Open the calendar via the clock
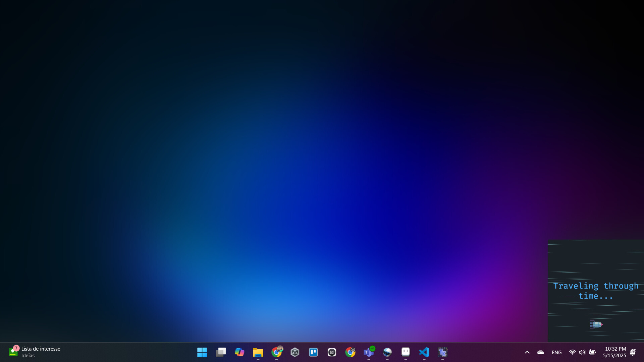 [x=615, y=352]
